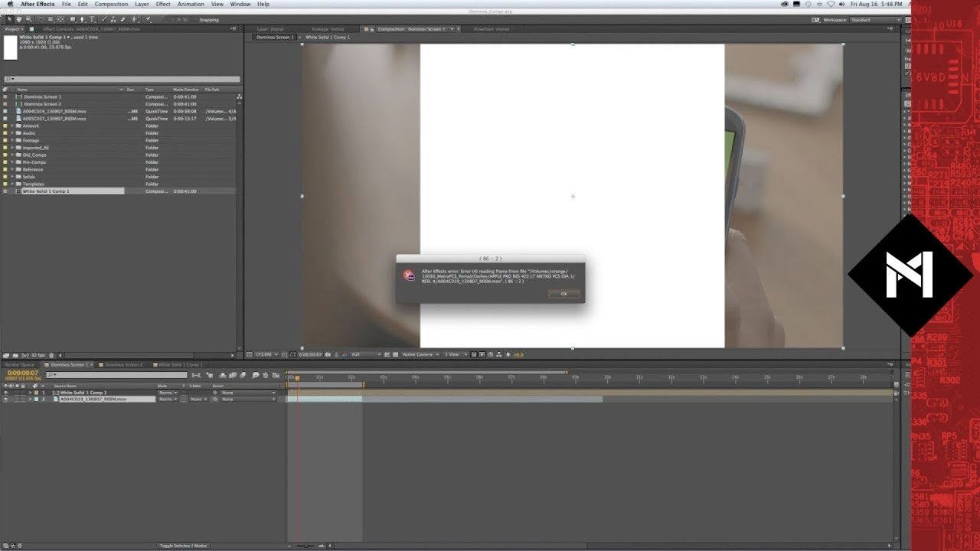Select the Zoom magnifier tool
Image resolution: width=980 pixels, height=551 pixels.
tap(28, 20)
